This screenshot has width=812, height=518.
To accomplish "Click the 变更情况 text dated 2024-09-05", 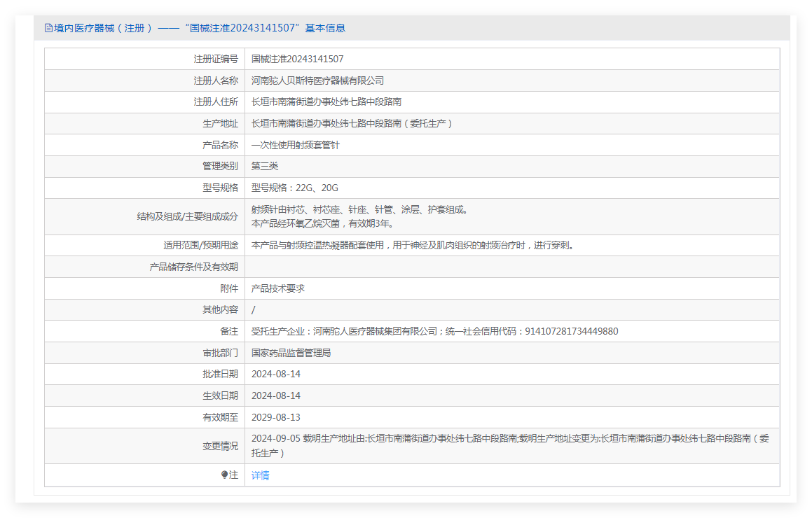I will point(510,439).
